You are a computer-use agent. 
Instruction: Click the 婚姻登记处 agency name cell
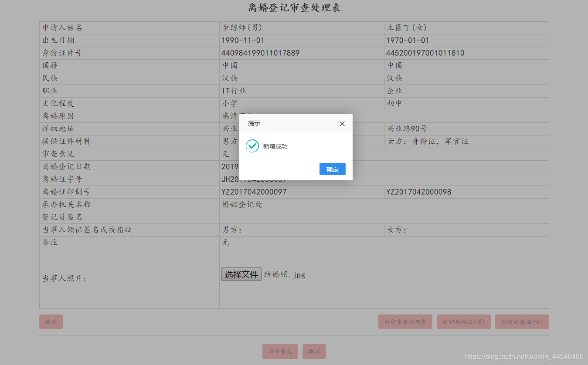pos(384,204)
